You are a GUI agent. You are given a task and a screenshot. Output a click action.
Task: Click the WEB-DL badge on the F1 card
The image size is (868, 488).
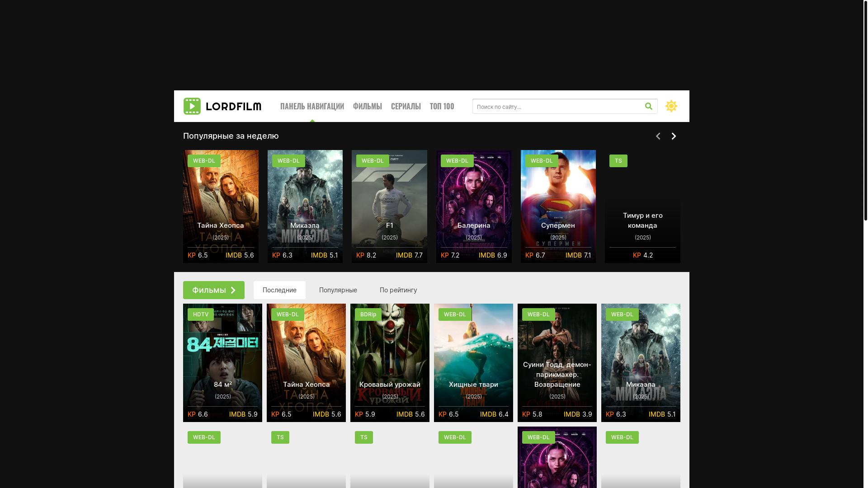click(x=373, y=161)
